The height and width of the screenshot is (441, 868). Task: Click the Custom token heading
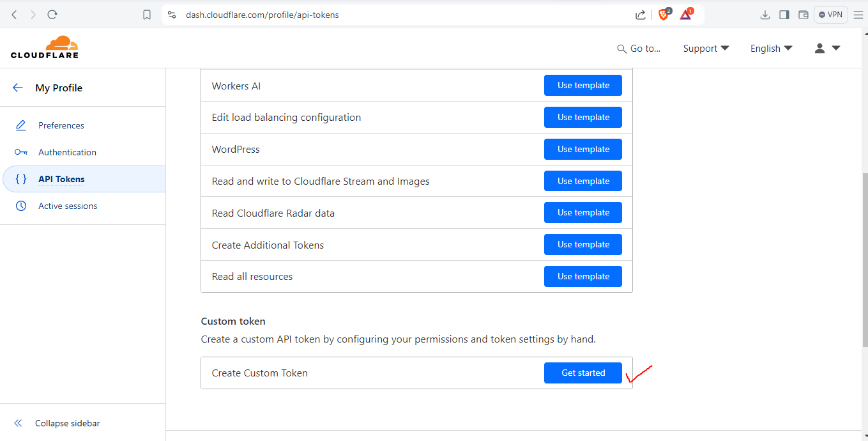(233, 321)
